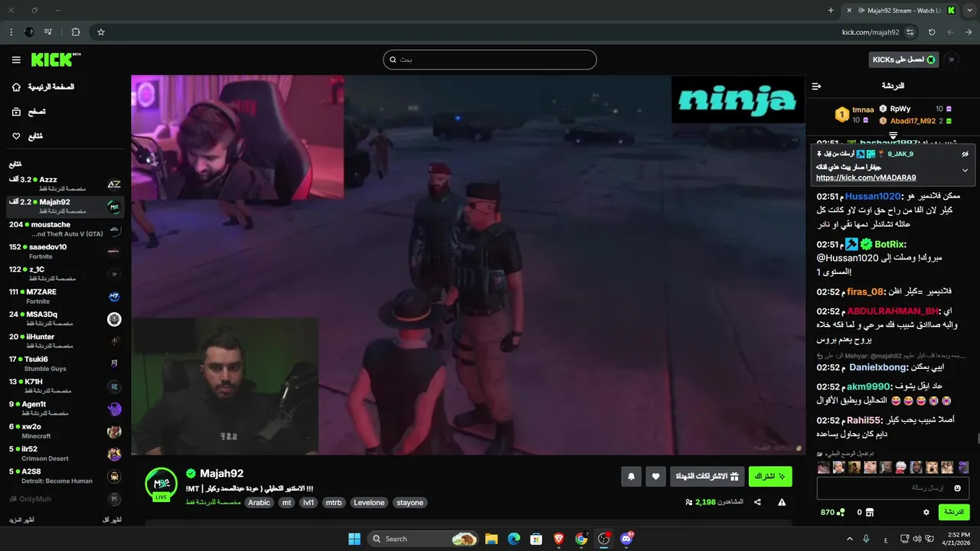The image size is (980, 551).
Task: Expand the leaderboard handle under top gifters
Action: [x=893, y=134]
